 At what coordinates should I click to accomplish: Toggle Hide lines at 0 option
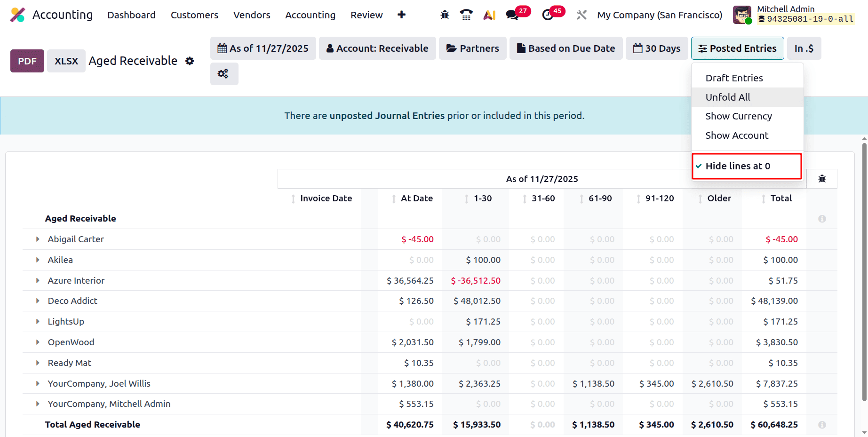(747, 166)
